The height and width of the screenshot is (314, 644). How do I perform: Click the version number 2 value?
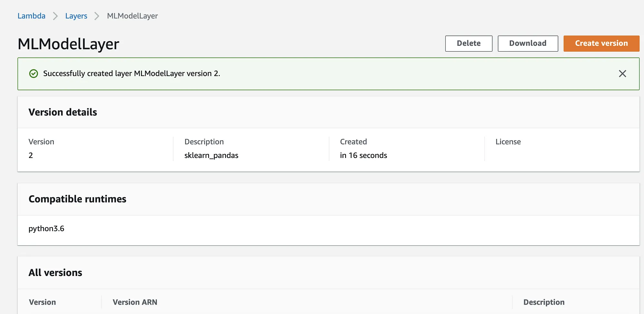[x=31, y=155]
